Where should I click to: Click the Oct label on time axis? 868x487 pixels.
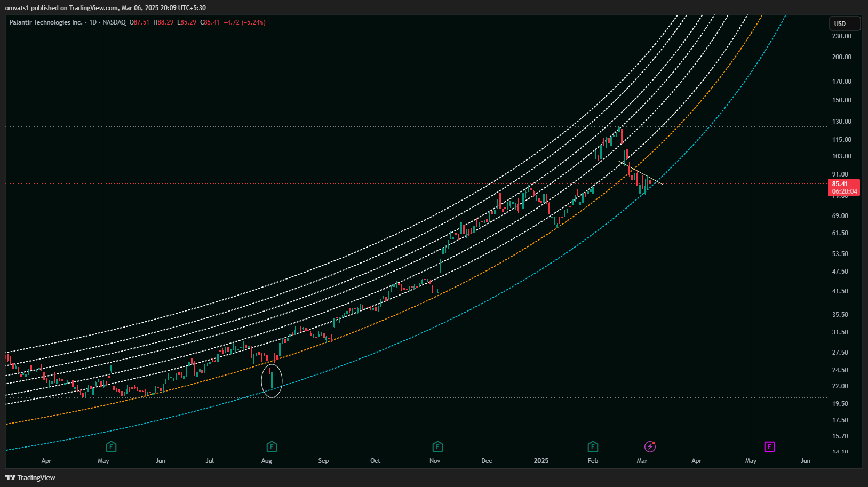(x=376, y=461)
